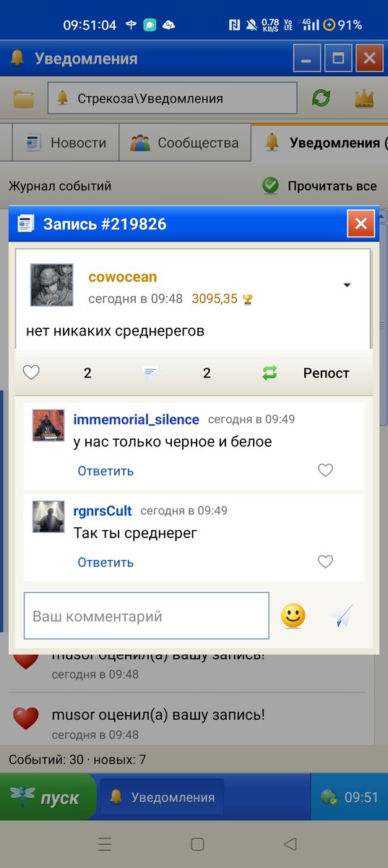Reply to immemorial_silence via Ответить
Viewport: 388px width, 868px height.
click(105, 471)
